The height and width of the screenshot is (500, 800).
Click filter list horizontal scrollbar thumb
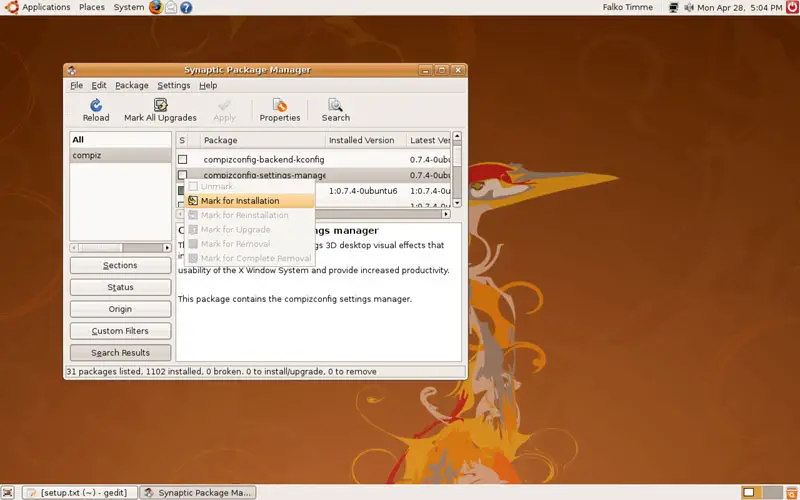[x=101, y=248]
